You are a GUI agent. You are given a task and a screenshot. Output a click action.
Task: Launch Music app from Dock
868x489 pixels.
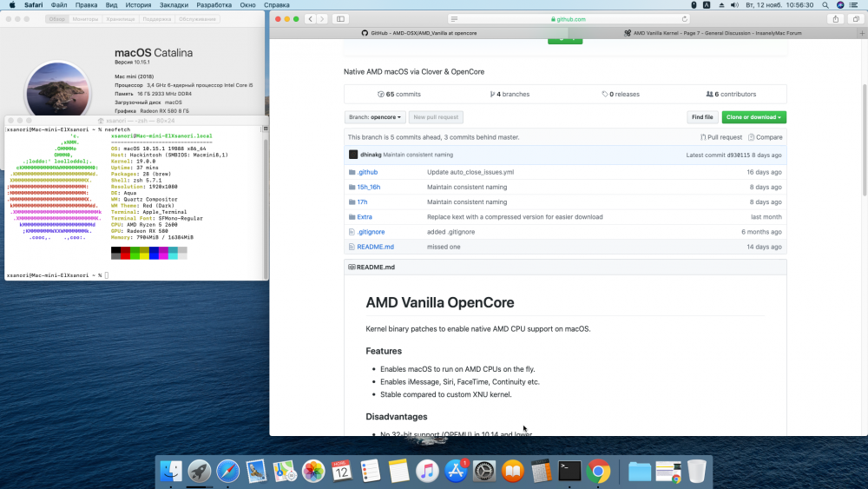point(427,472)
